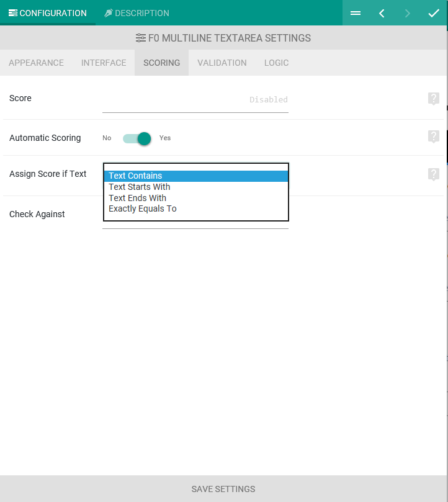Open the Logic tab
This screenshot has width=448, height=502.
(x=276, y=63)
